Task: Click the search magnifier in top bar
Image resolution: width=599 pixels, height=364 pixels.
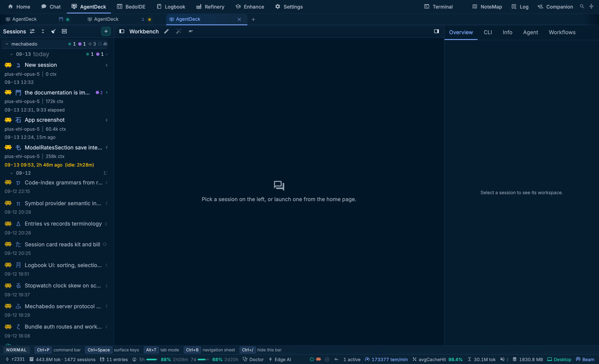Action: (x=582, y=7)
